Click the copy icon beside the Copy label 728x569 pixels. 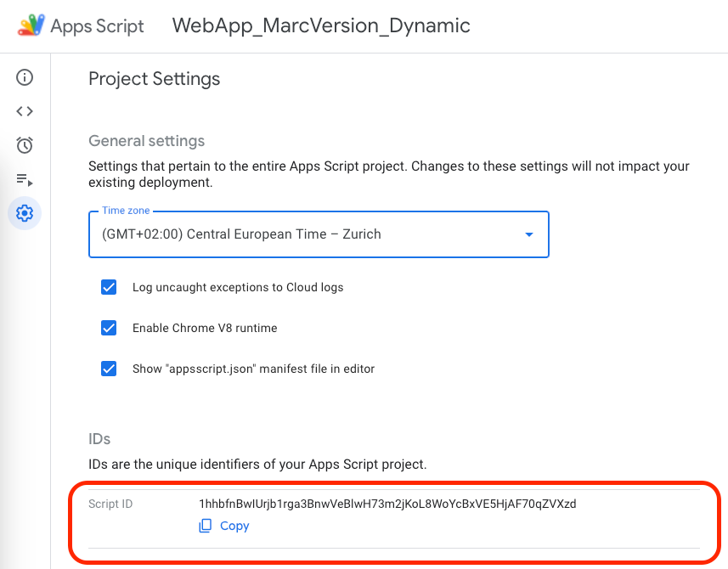click(205, 526)
